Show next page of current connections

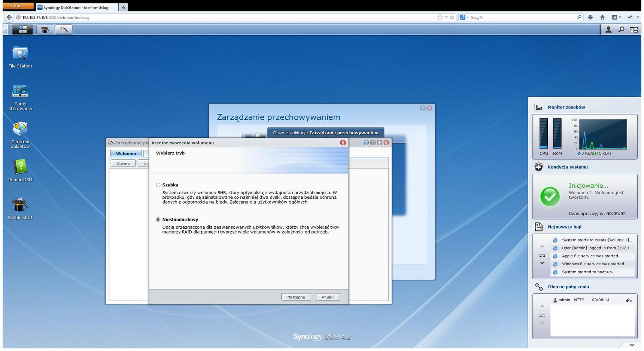pos(542,323)
